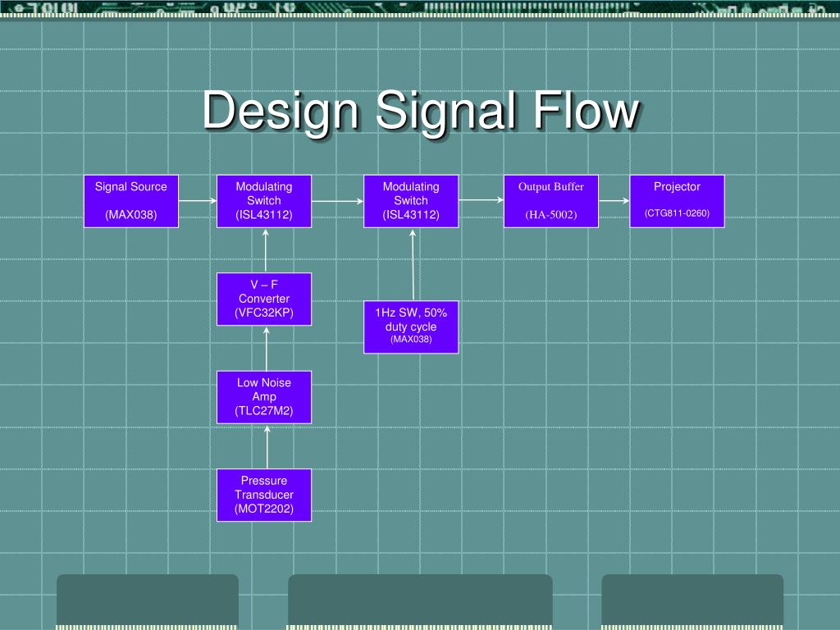Click the Low Noise Amp (TLC27M2) block
The image size is (840, 630).
click(264, 397)
